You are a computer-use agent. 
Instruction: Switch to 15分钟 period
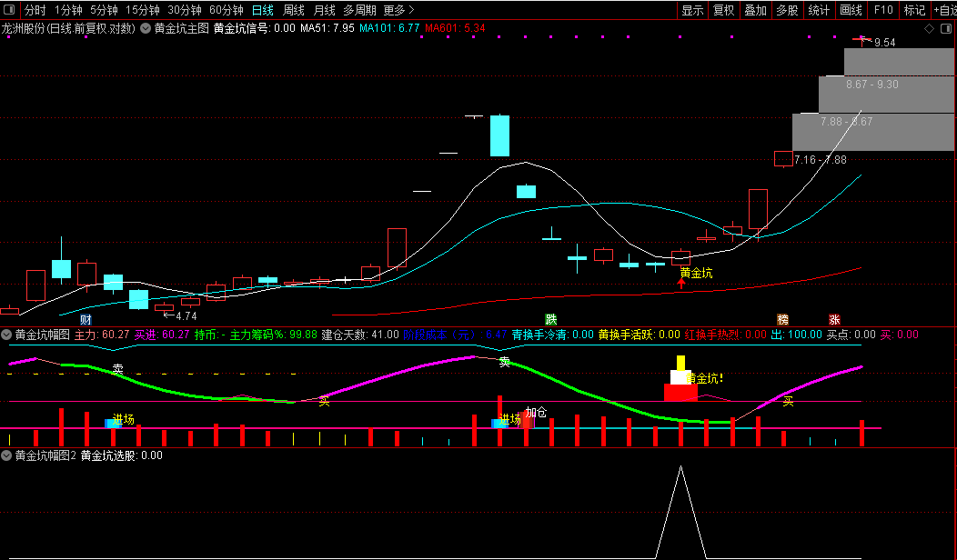(x=143, y=10)
